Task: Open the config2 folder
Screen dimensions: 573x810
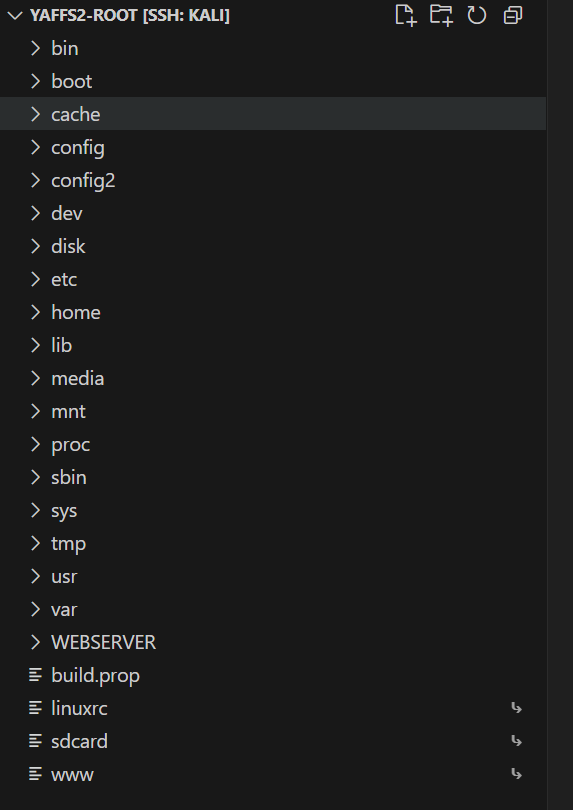Action: (x=273, y=180)
